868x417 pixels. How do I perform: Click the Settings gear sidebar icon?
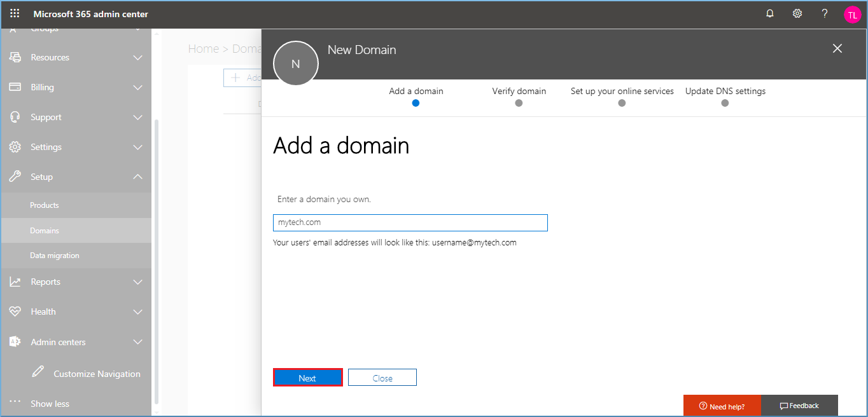pyautogui.click(x=15, y=147)
